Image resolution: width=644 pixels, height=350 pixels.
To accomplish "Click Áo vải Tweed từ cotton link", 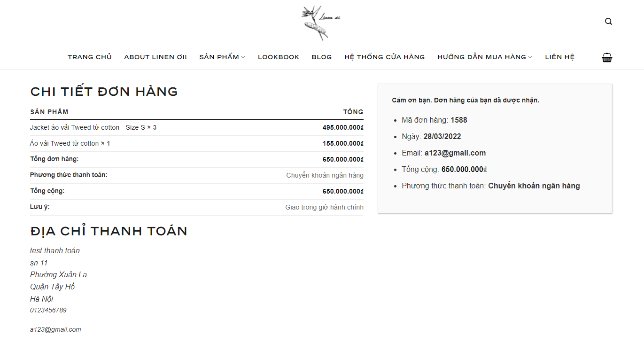I will (64, 143).
